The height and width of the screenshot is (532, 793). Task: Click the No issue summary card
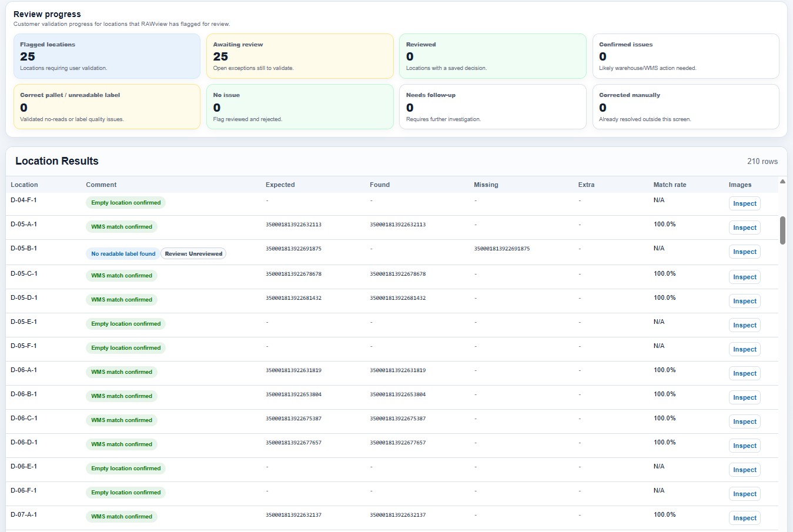pos(300,107)
